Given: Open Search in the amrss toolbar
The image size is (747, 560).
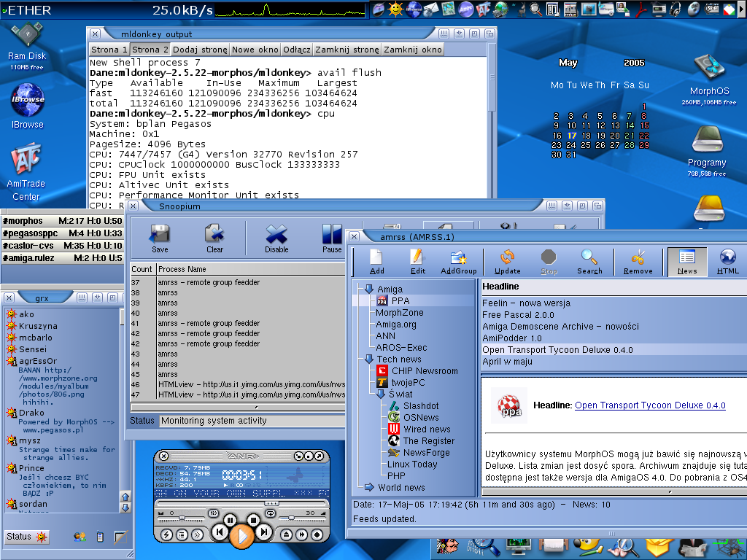Looking at the screenshot, I should click(589, 262).
